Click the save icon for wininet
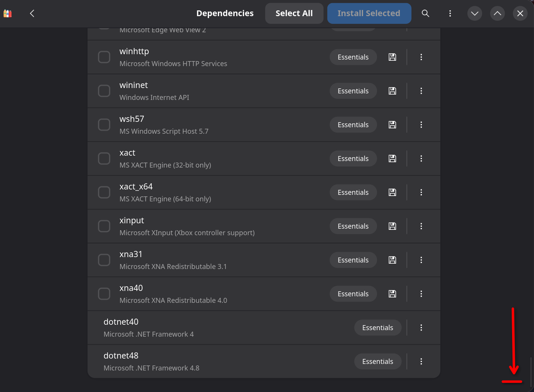The width and height of the screenshot is (534, 392). (392, 91)
